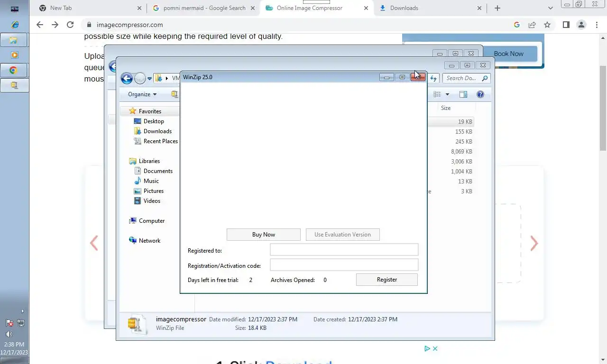Image resolution: width=607 pixels, height=364 pixels.
Task: Open Internet Explorer from the taskbar
Action: (x=15, y=25)
